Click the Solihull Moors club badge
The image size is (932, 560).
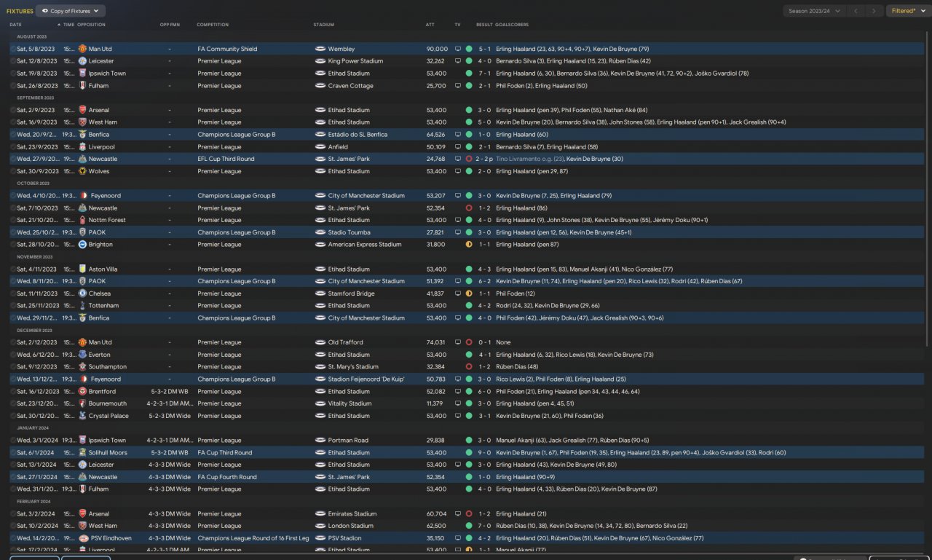(x=82, y=452)
